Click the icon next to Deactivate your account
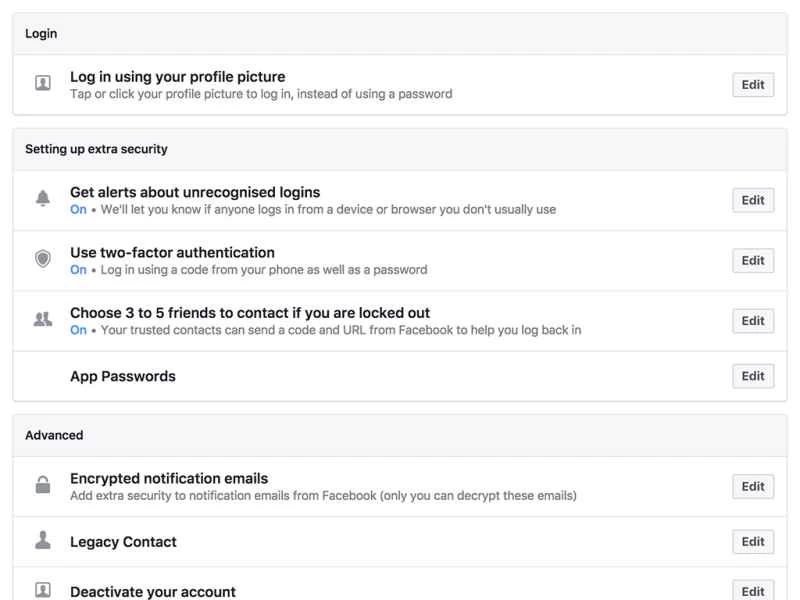This screenshot has height=600, width=800. pos(42,590)
